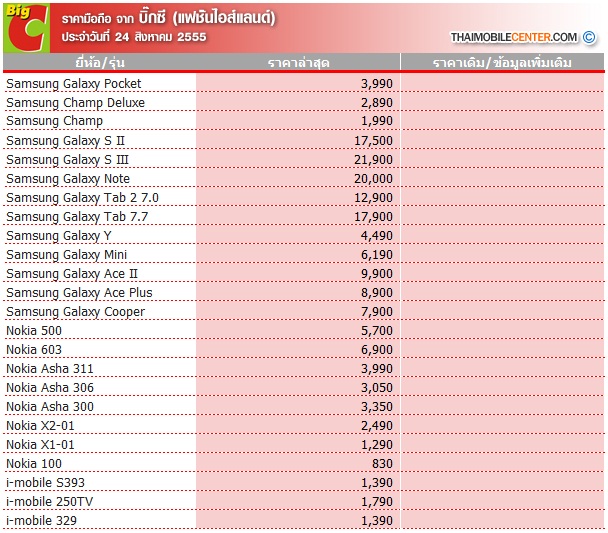Open the THAIMOBILECENTER.COM link
The image size is (608, 533).
point(514,37)
